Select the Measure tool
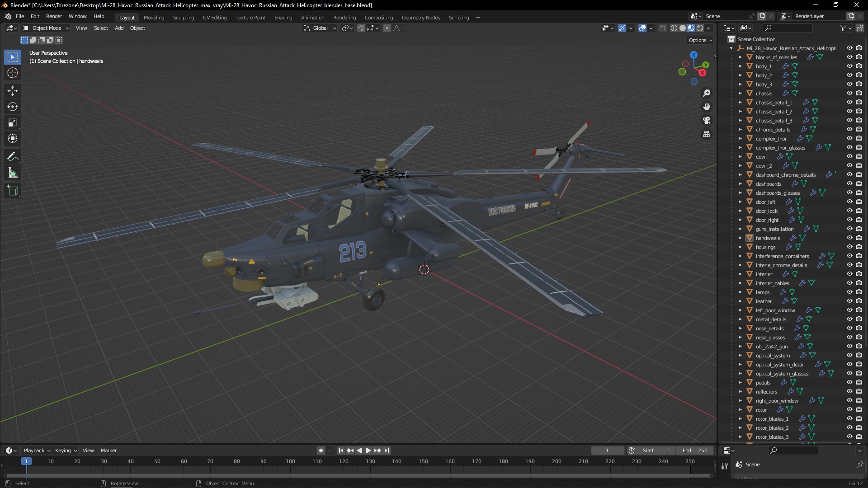Viewport: 868px width, 488px height. coord(13,173)
